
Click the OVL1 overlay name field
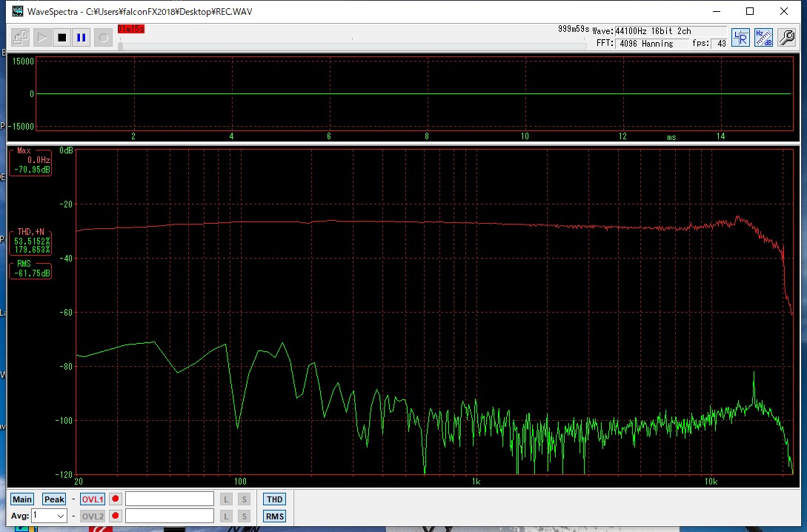click(170, 499)
